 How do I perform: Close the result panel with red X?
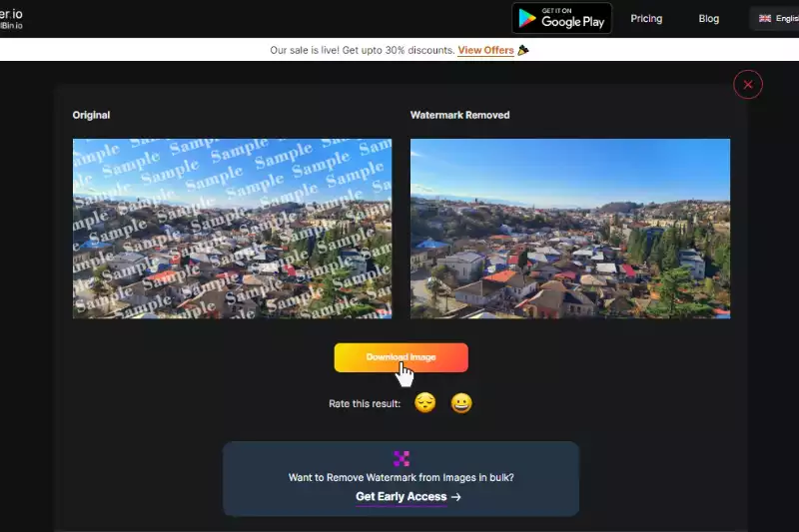747,85
